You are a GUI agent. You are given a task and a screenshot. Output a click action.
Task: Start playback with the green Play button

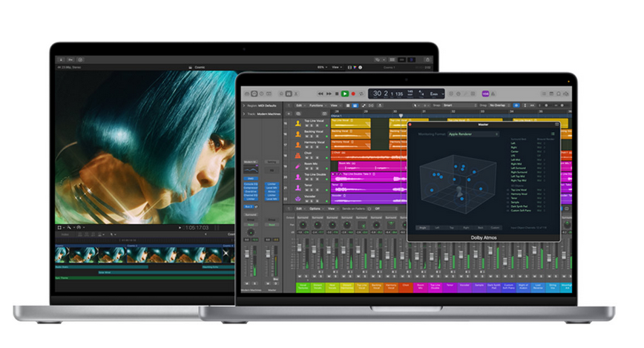pos(345,94)
